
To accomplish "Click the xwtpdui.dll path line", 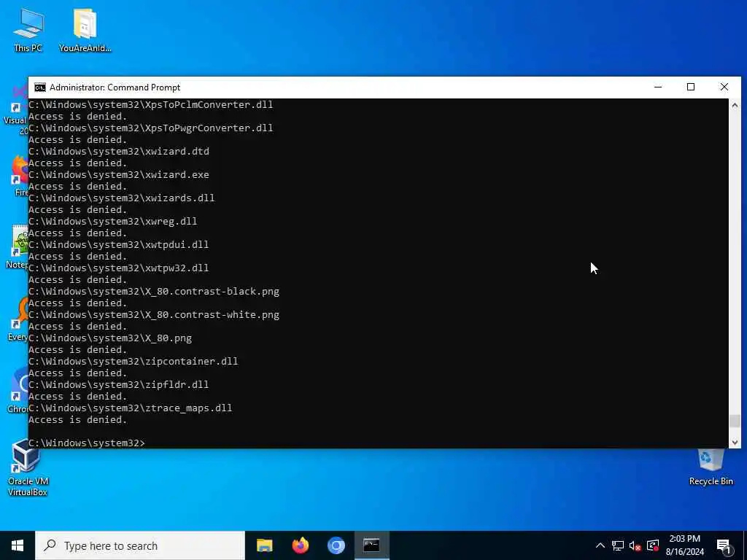I will tap(119, 245).
